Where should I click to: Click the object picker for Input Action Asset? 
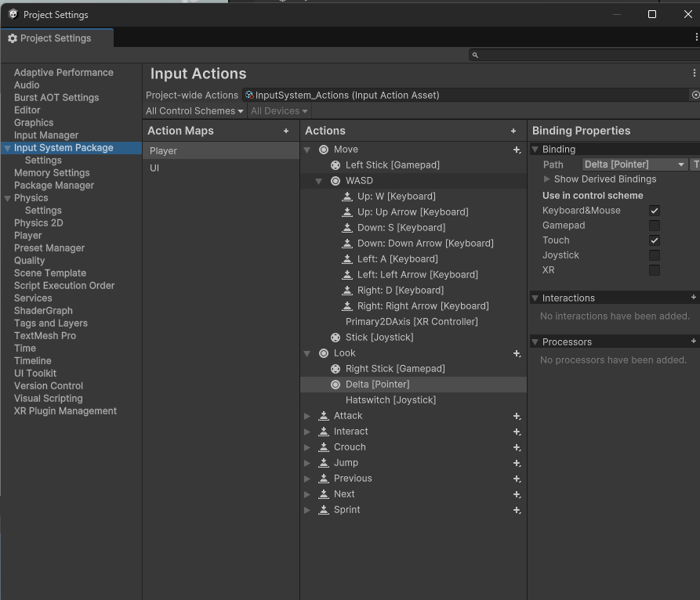click(695, 95)
